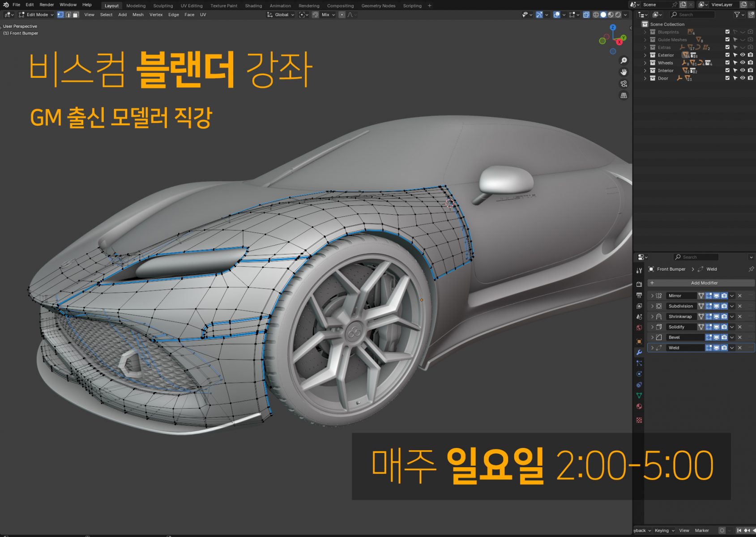This screenshot has width=756, height=537.
Task: Click the zoom magnifier in viewport gizmos
Action: [x=624, y=60]
